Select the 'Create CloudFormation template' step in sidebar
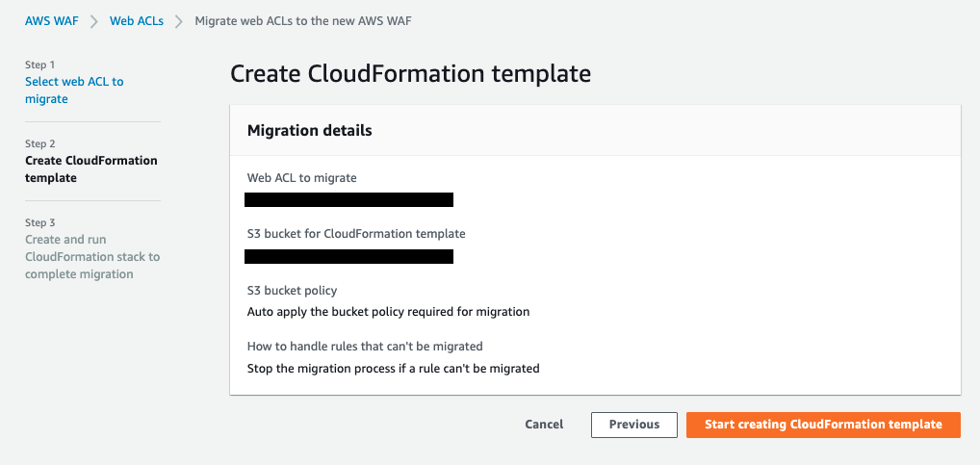The width and height of the screenshot is (980, 465). (x=90, y=168)
